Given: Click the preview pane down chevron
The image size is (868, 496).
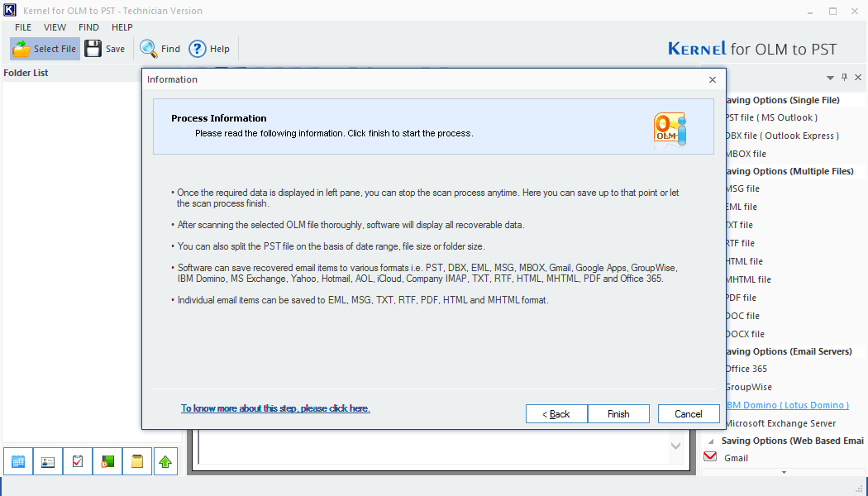Looking at the screenshot, I should click(676, 446).
